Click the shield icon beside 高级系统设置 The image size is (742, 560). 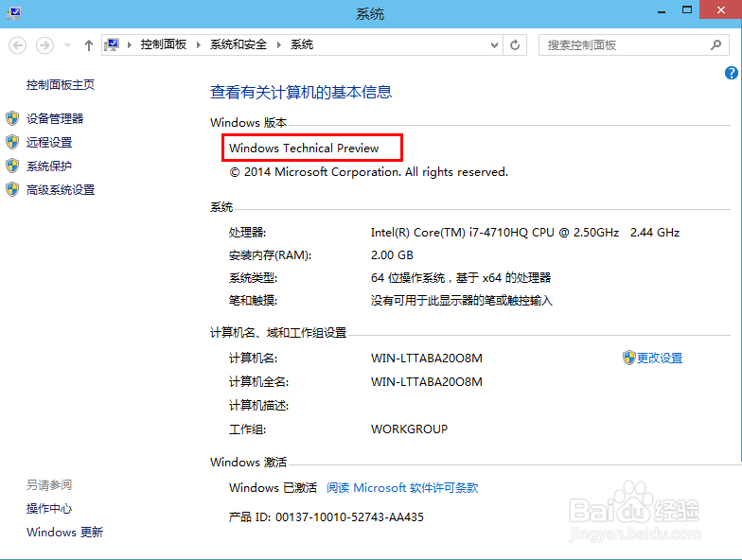[x=13, y=189]
